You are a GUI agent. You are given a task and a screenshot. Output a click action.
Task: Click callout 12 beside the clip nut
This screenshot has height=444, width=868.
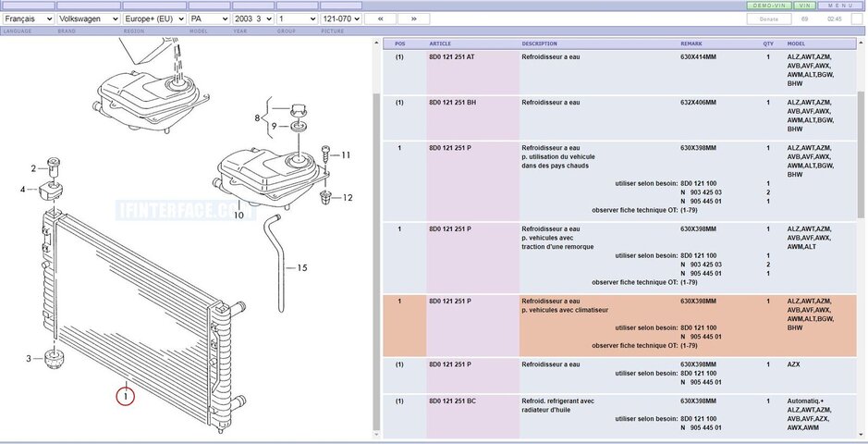347,197
